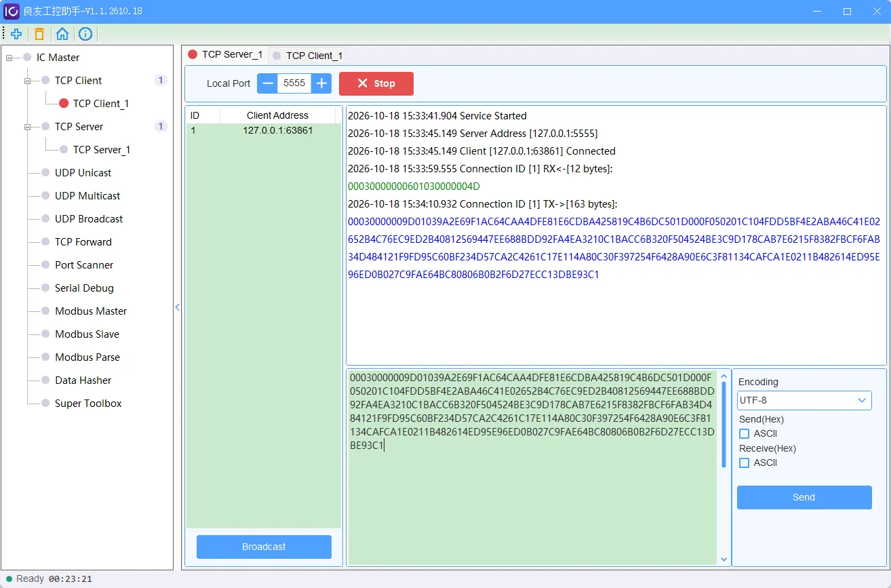
Task: Open Modbus Master in the tree
Action: 91,311
